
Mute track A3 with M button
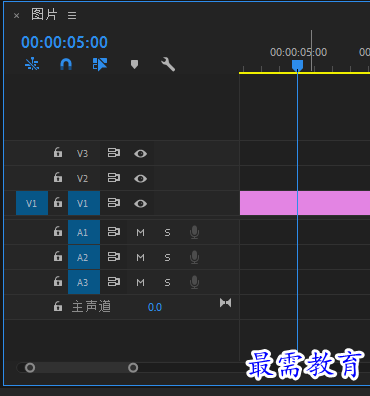[x=140, y=283]
